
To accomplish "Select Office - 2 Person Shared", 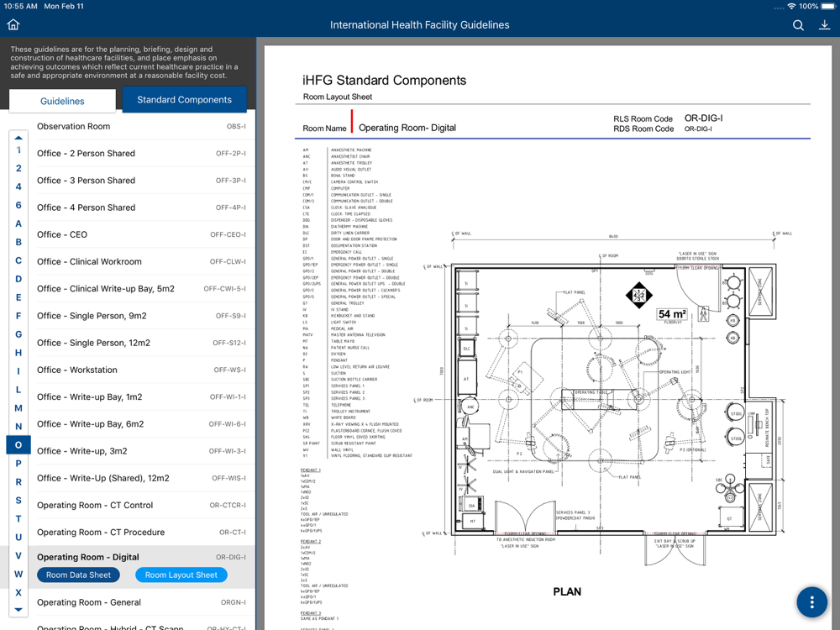I will (141, 153).
